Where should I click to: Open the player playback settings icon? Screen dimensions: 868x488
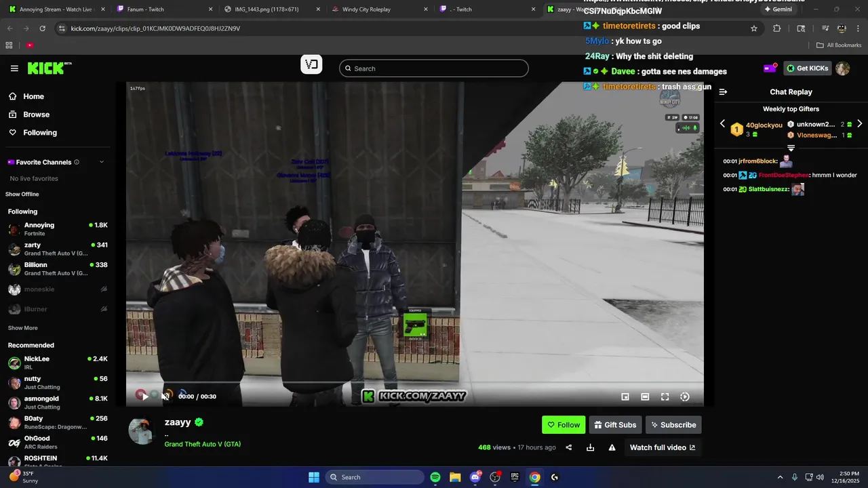pos(685,396)
